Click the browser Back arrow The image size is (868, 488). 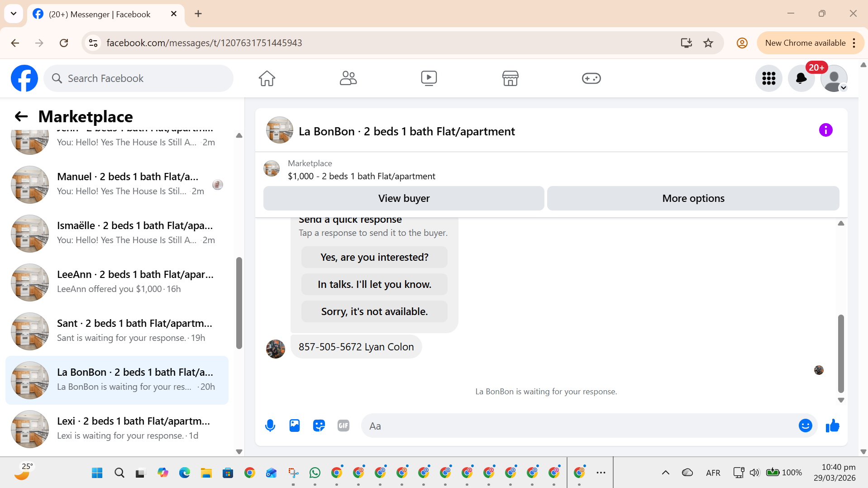[x=15, y=43]
